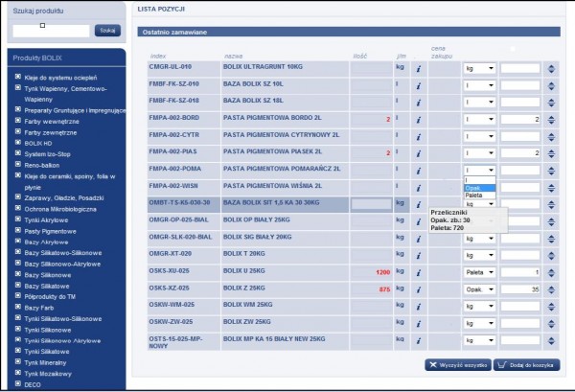This screenshot has width=575, height=392.
Task: Adjust quantity stepper for CMGR-UL-010 row
Action: (551, 69)
